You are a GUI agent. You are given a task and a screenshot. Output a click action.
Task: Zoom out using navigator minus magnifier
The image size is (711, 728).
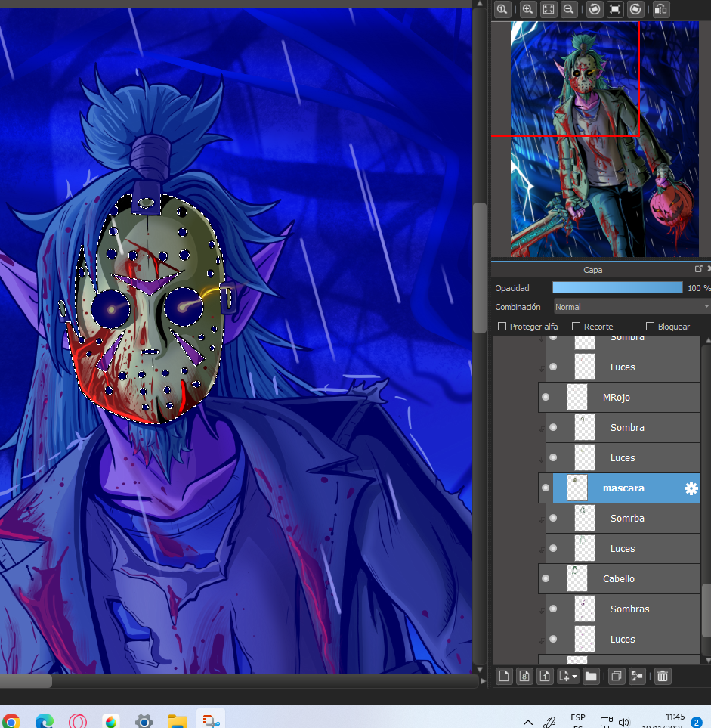tap(569, 9)
